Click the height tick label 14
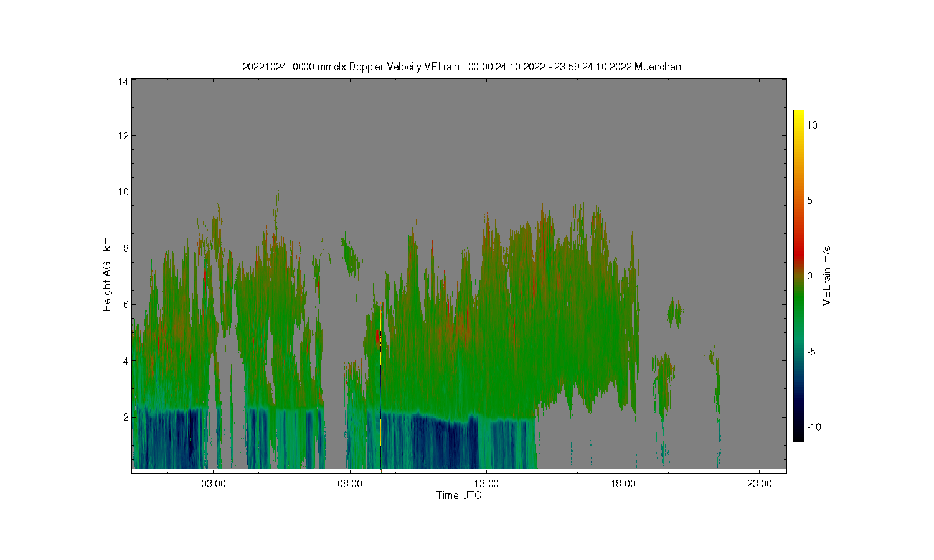The image size is (934, 560). pyautogui.click(x=123, y=81)
